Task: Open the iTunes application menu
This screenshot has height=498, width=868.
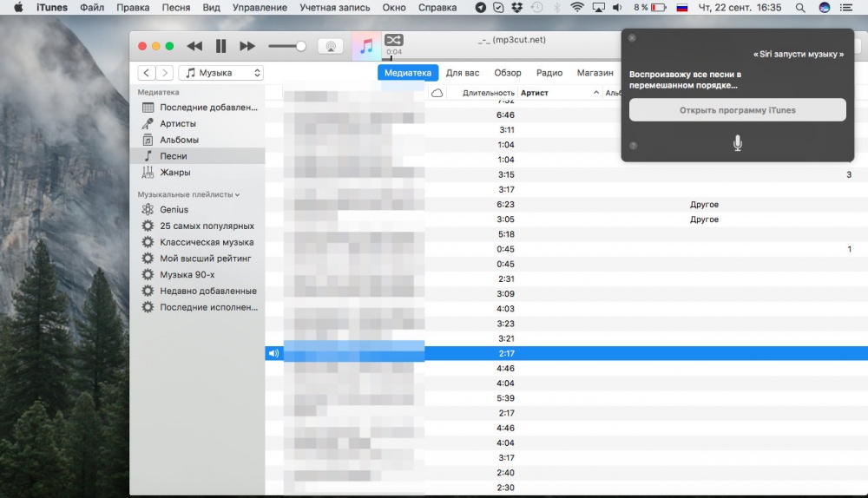Action: (52, 7)
